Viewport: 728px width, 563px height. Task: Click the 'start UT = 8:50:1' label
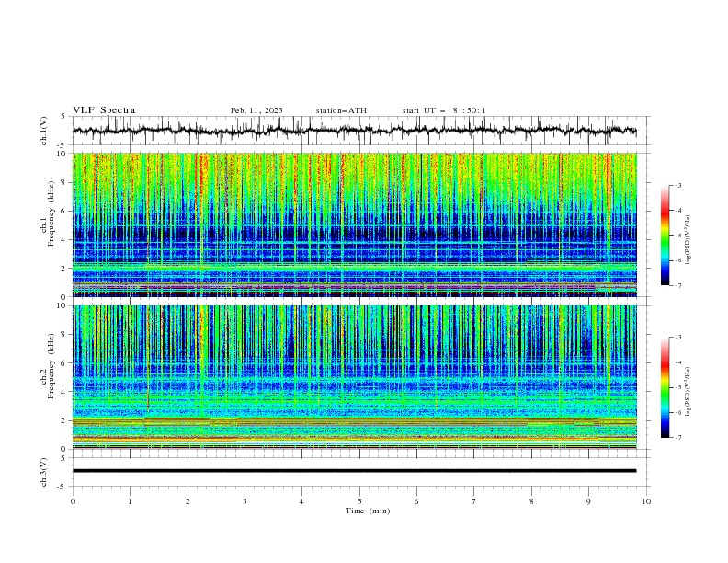click(x=444, y=110)
